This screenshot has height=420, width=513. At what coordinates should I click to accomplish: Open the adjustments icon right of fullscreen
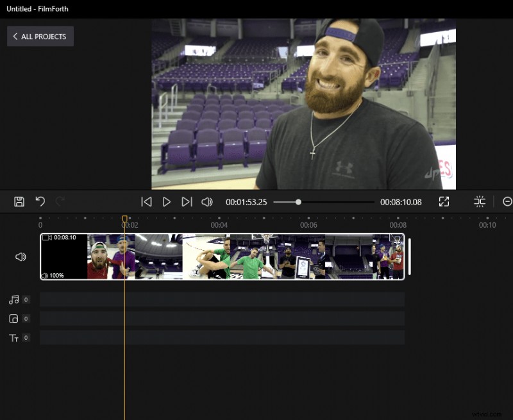click(479, 201)
